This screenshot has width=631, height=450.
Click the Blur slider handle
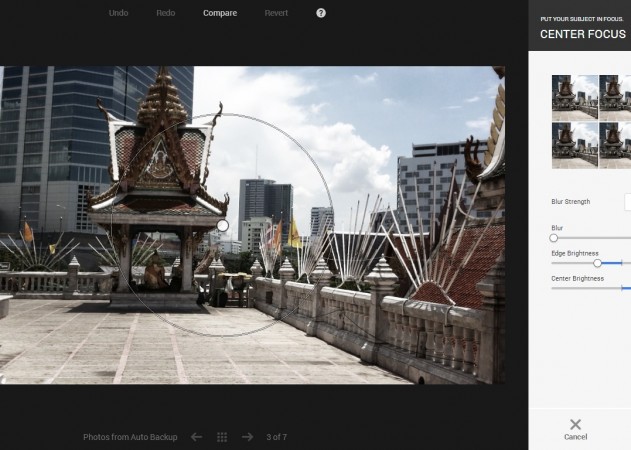[x=554, y=238]
